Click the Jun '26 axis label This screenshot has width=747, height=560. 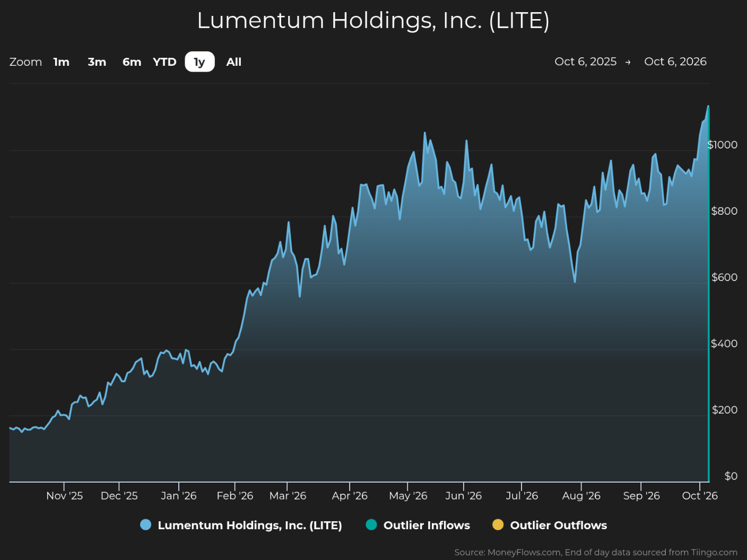click(x=464, y=496)
